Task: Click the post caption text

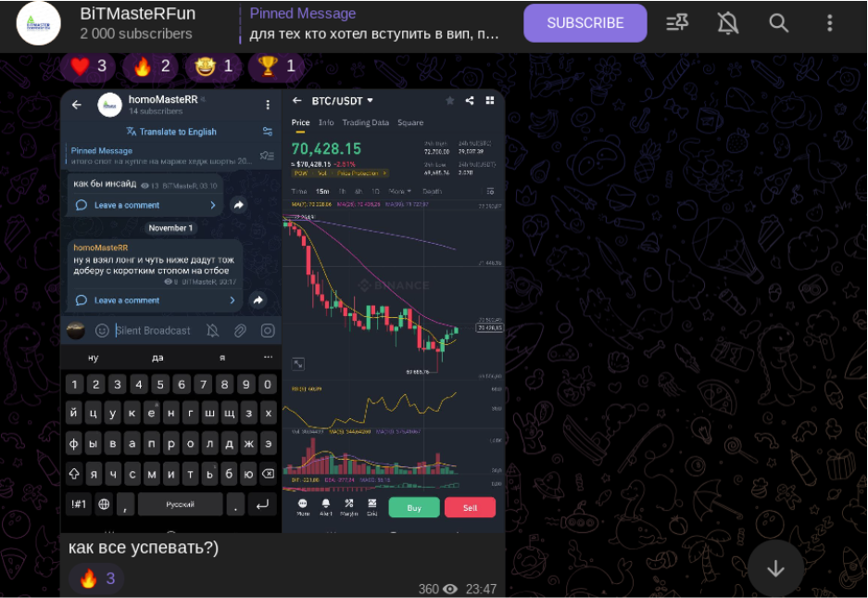Action: coord(144,548)
